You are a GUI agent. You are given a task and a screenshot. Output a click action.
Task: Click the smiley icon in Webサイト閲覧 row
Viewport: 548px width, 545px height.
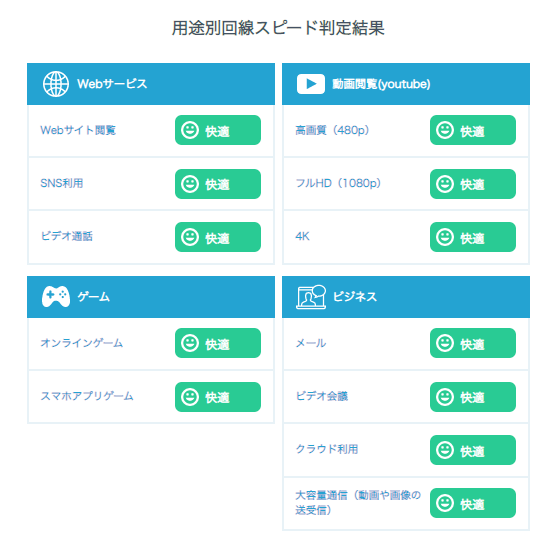pyautogui.click(x=190, y=130)
